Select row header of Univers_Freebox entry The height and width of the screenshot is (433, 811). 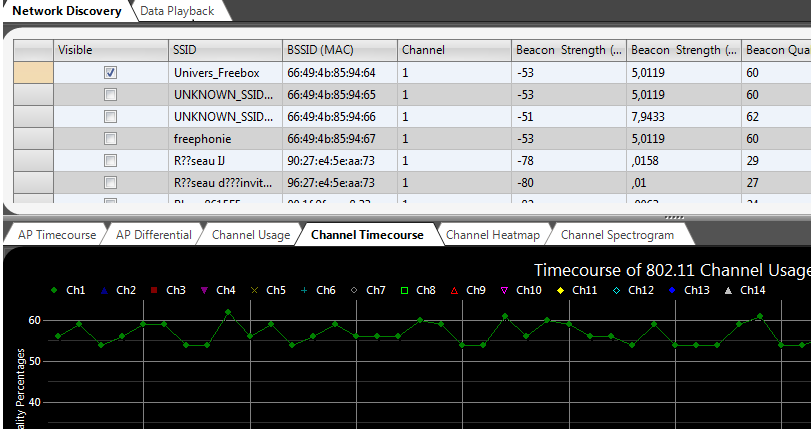(33, 72)
